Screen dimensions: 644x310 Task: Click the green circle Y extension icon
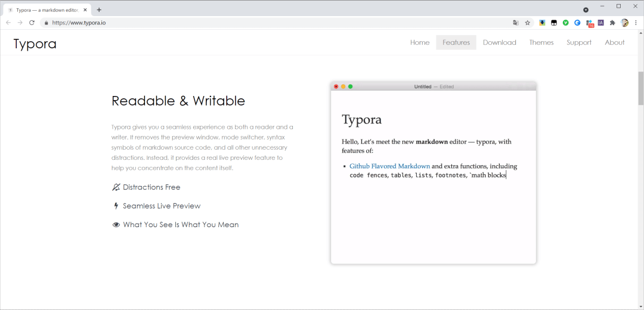coord(565,23)
